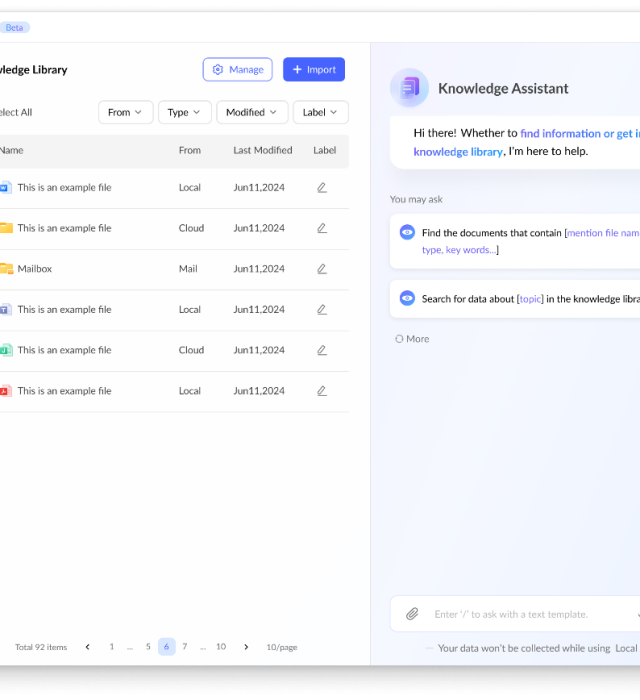Go to page 7 in pagination
This screenshot has height=700, width=640.
pyautogui.click(x=184, y=647)
